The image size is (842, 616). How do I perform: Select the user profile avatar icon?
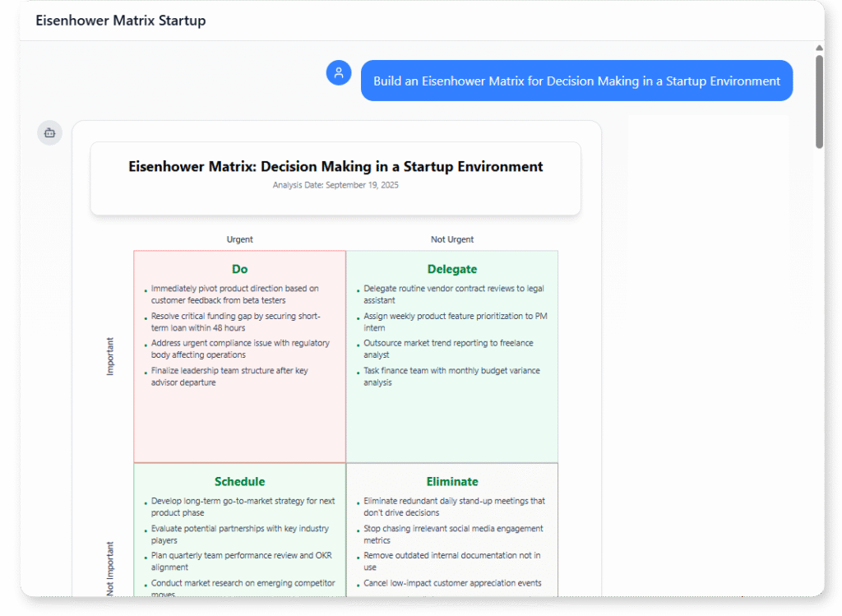coord(339,72)
